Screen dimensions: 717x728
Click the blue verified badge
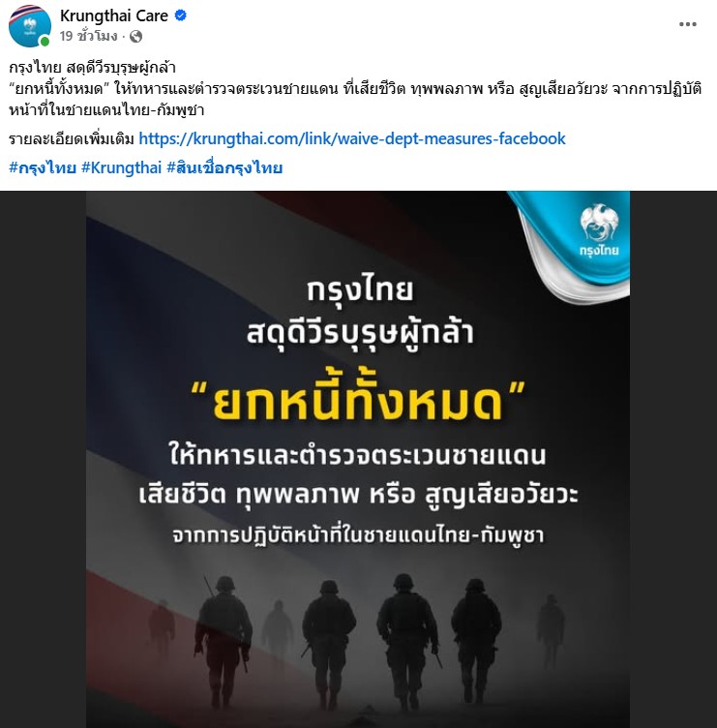click(x=181, y=15)
